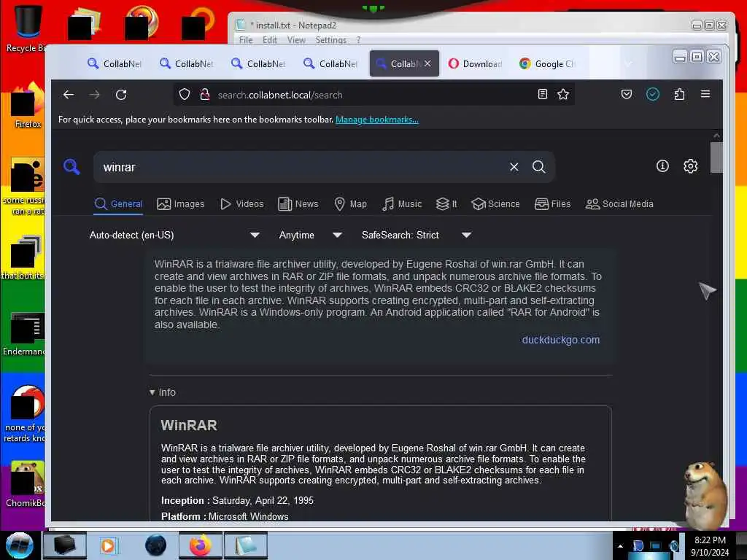Select the Science search category
Image resolution: width=747 pixels, height=560 pixels.
coord(495,204)
